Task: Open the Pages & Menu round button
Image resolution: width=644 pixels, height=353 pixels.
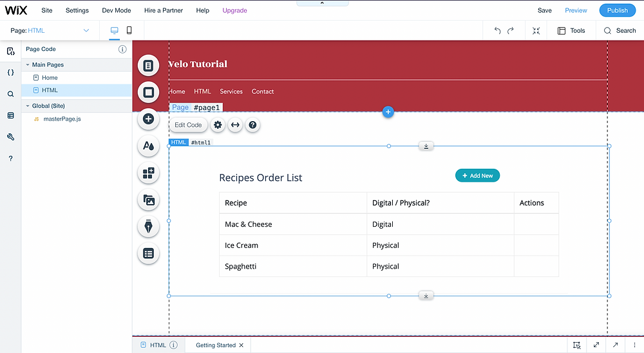Action: coord(148,65)
